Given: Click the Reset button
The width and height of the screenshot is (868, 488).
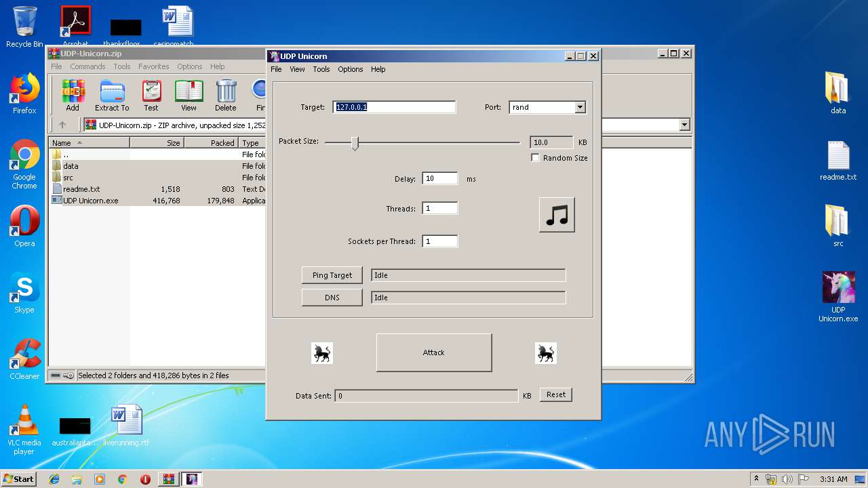Looking at the screenshot, I should 556,394.
